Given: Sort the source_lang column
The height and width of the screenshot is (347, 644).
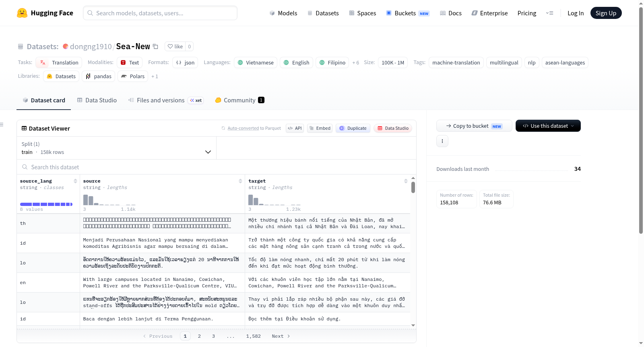Looking at the screenshot, I should [75, 181].
